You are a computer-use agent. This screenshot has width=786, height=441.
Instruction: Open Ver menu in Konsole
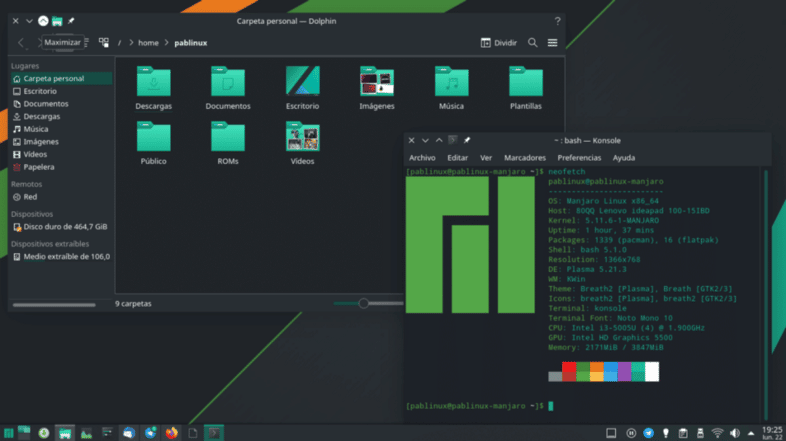click(x=486, y=158)
